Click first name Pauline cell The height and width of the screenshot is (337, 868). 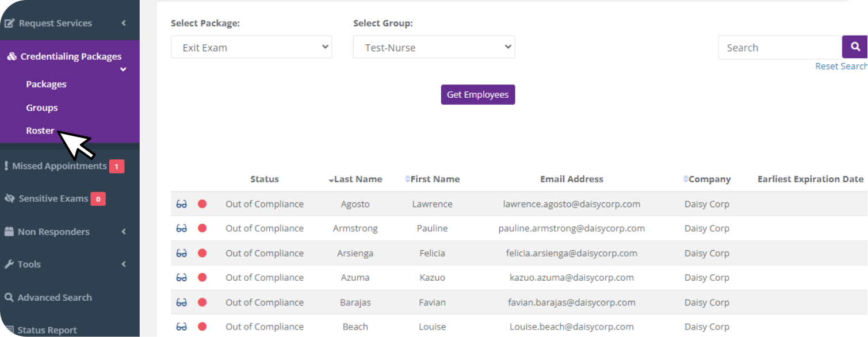click(433, 228)
